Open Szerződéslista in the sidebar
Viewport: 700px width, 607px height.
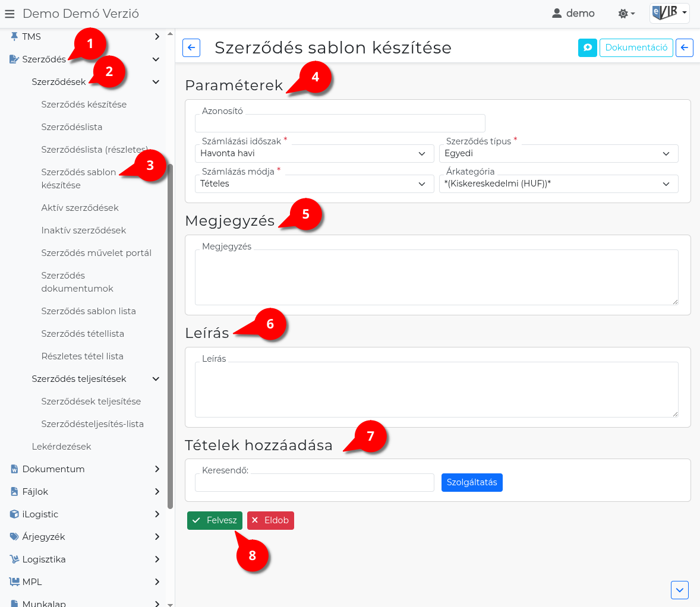72,127
